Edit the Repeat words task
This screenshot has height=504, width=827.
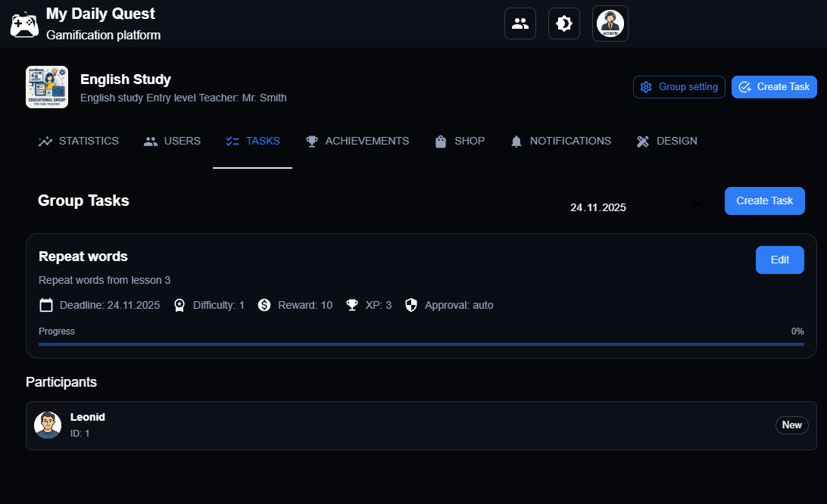(x=779, y=260)
